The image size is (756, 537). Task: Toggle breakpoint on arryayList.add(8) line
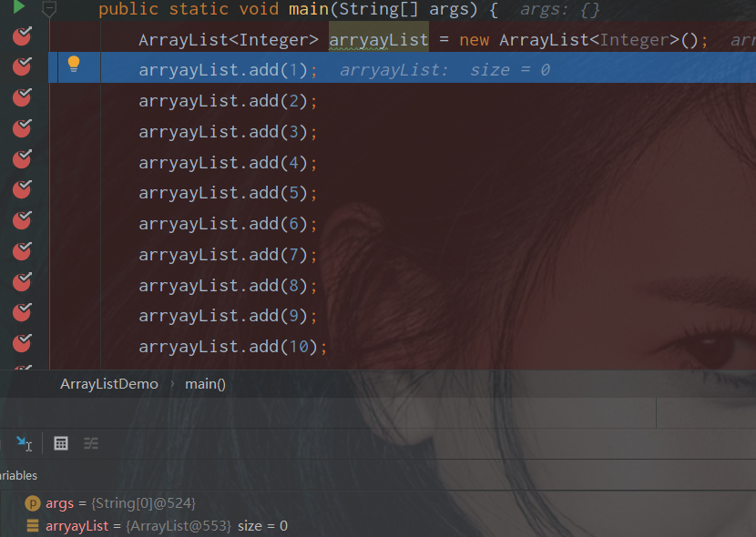click(22, 282)
